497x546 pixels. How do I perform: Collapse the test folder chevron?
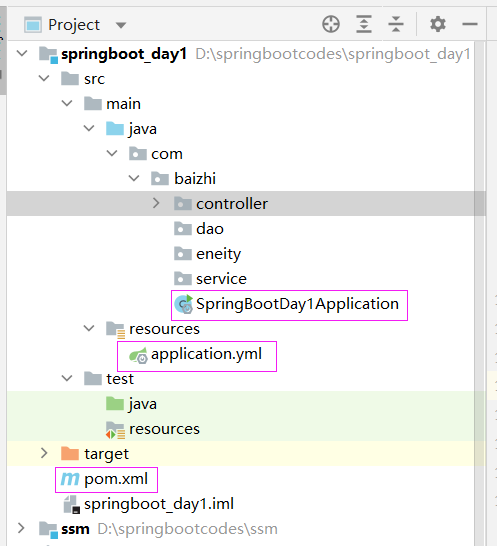67,378
